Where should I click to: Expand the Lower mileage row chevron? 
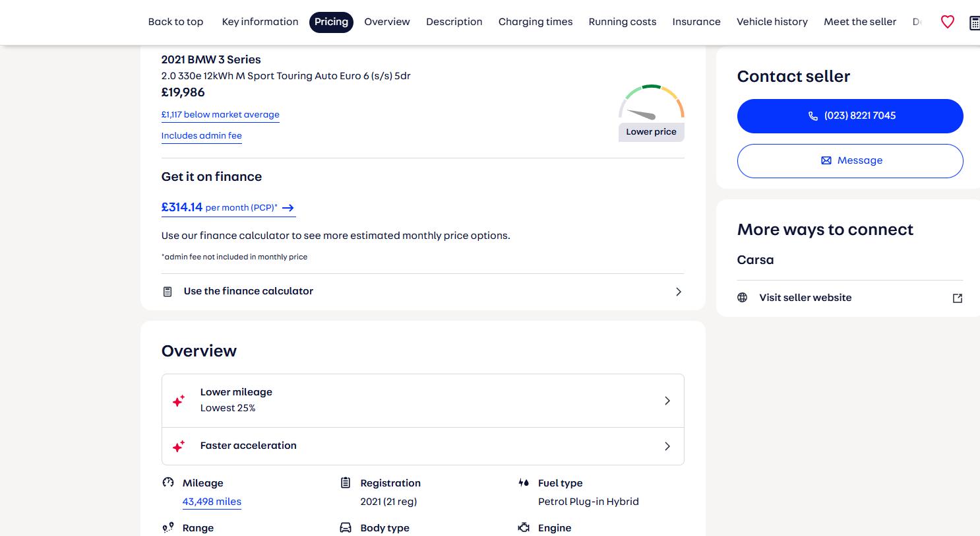click(667, 401)
